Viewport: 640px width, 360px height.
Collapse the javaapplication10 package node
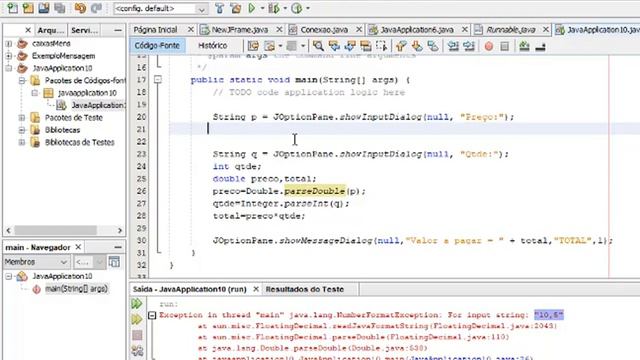pyautogui.click(x=35, y=93)
